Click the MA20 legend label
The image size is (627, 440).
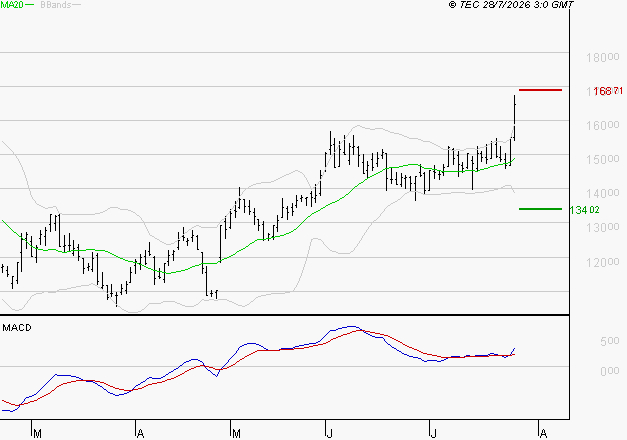12,5
